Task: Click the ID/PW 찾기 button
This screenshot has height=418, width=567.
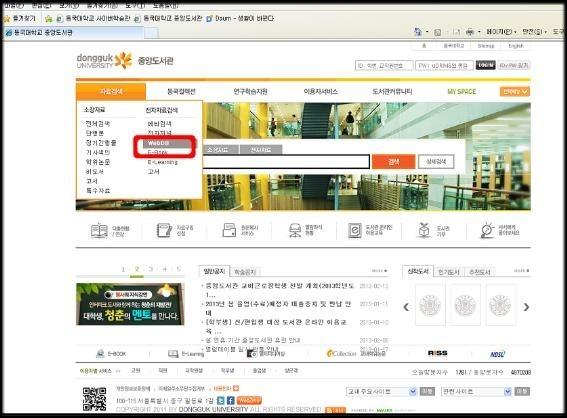Action: tap(514, 65)
